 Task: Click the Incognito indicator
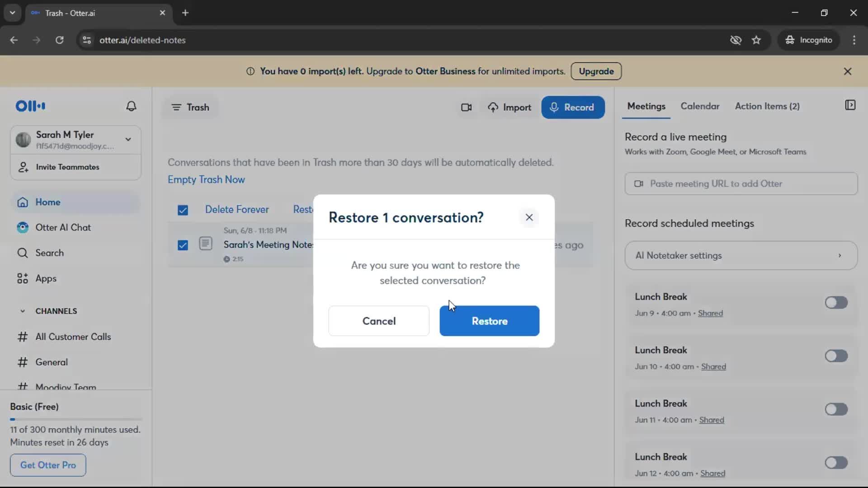[808, 40]
